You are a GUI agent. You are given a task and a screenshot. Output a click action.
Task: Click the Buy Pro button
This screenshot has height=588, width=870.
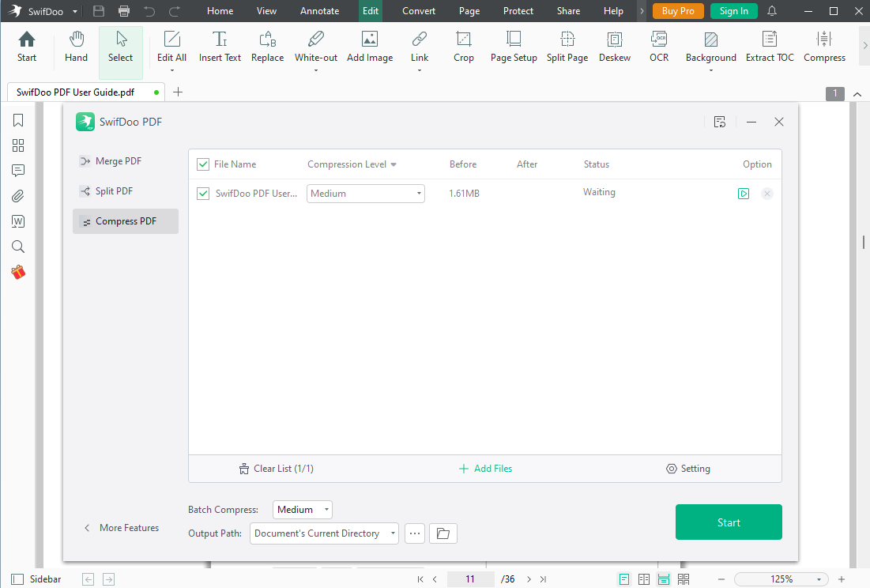click(678, 11)
